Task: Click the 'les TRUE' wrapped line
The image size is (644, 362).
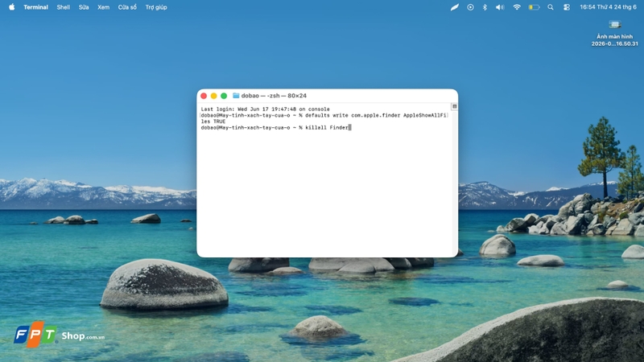Action: coord(213,121)
